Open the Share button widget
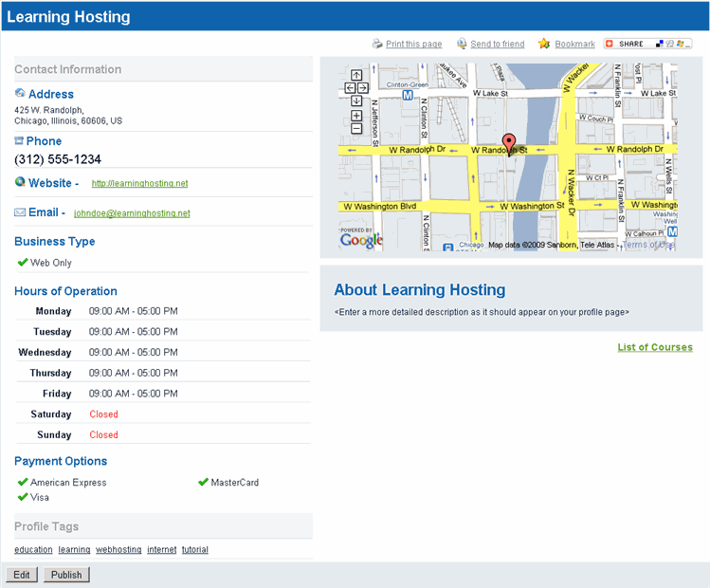The width and height of the screenshot is (710, 588). pyautogui.click(x=647, y=44)
